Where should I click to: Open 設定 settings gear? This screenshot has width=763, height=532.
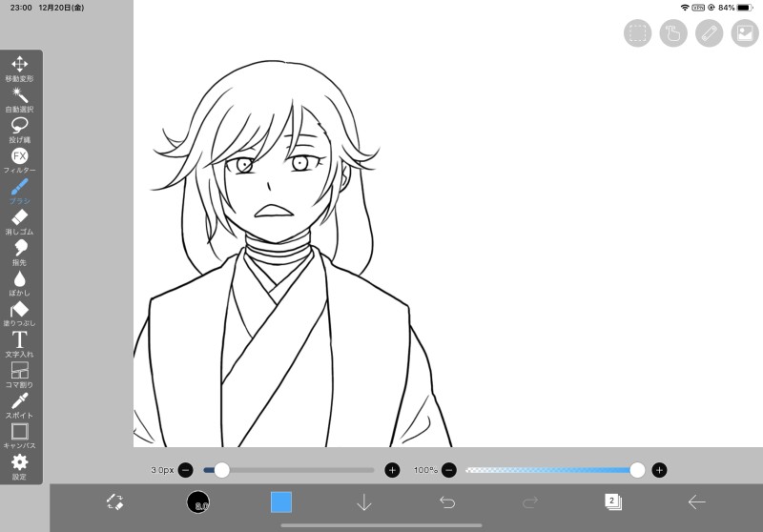coord(19,467)
